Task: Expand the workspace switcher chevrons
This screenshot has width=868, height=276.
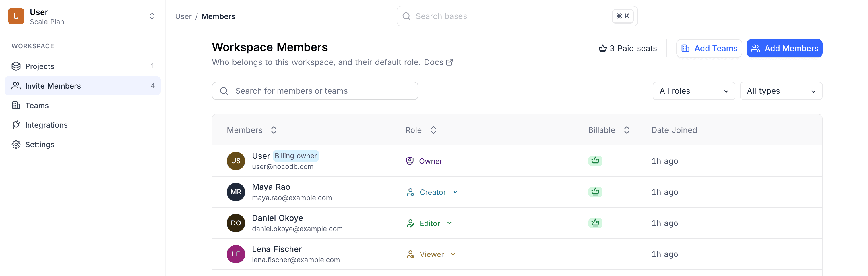Action: tap(152, 16)
